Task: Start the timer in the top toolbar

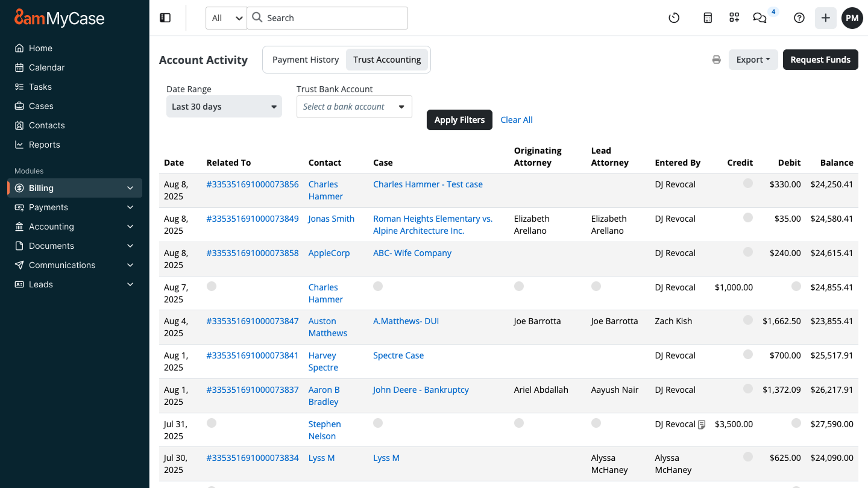Action: (x=674, y=17)
